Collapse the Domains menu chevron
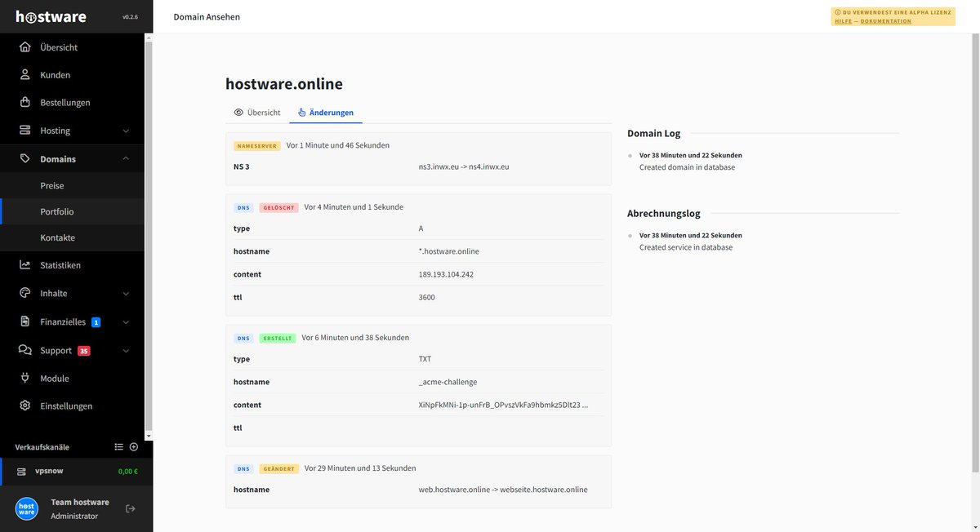Image resolution: width=980 pixels, height=532 pixels. click(x=126, y=158)
